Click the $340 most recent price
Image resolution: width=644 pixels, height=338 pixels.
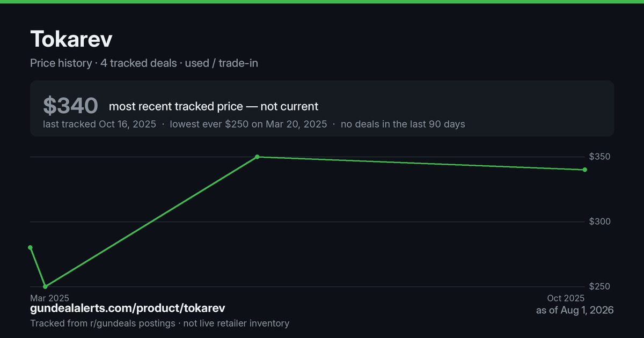click(70, 106)
